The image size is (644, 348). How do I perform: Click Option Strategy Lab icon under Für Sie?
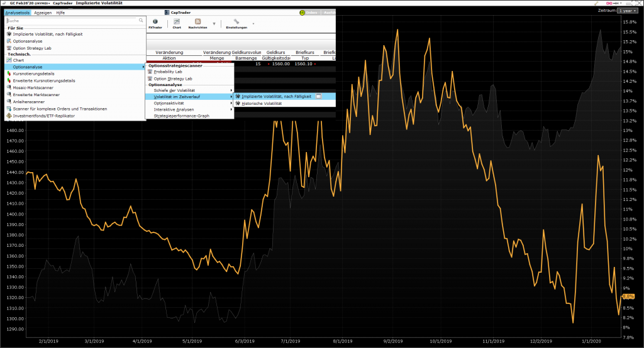(9, 48)
